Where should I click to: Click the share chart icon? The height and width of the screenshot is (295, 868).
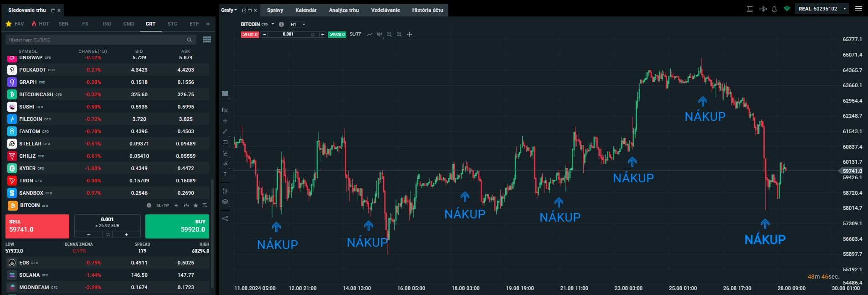coord(225,218)
